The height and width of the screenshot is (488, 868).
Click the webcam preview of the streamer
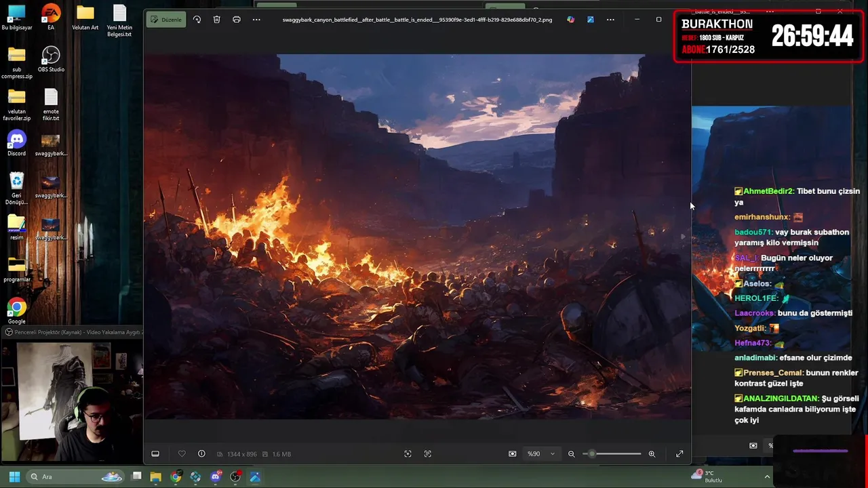(71, 400)
